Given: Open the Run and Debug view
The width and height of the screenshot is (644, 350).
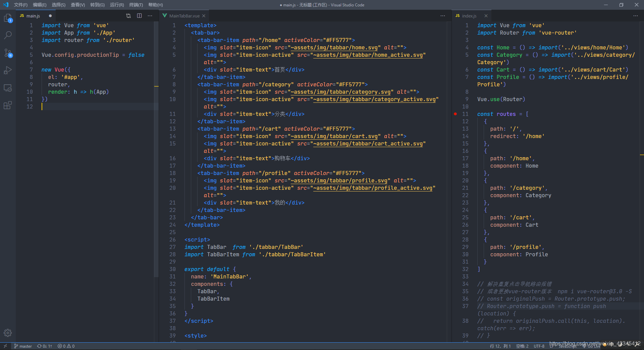Looking at the screenshot, I should click(8, 70).
